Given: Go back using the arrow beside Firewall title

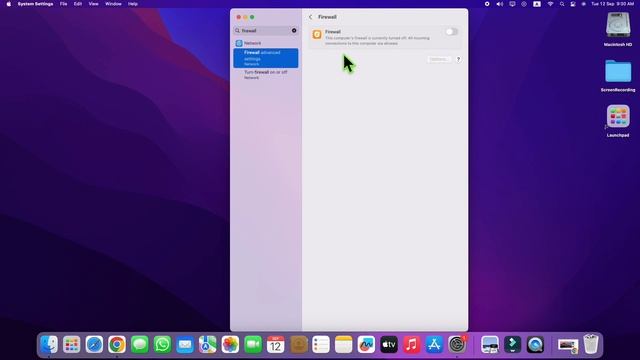Looking at the screenshot, I should click(311, 17).
